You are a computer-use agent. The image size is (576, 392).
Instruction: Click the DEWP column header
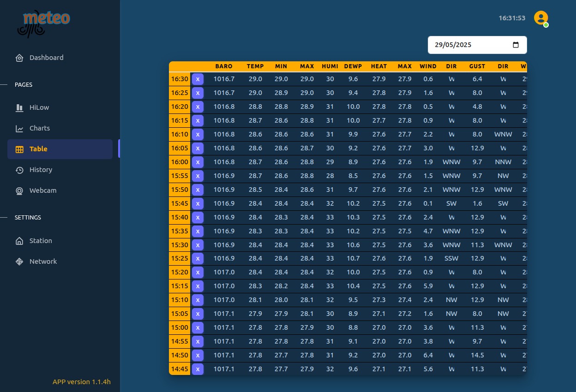point(353,66)
